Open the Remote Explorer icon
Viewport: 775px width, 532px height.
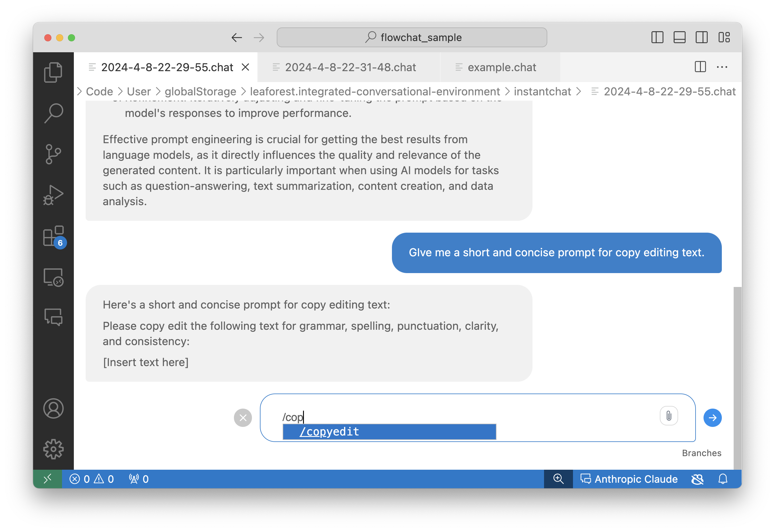point(53,277)
